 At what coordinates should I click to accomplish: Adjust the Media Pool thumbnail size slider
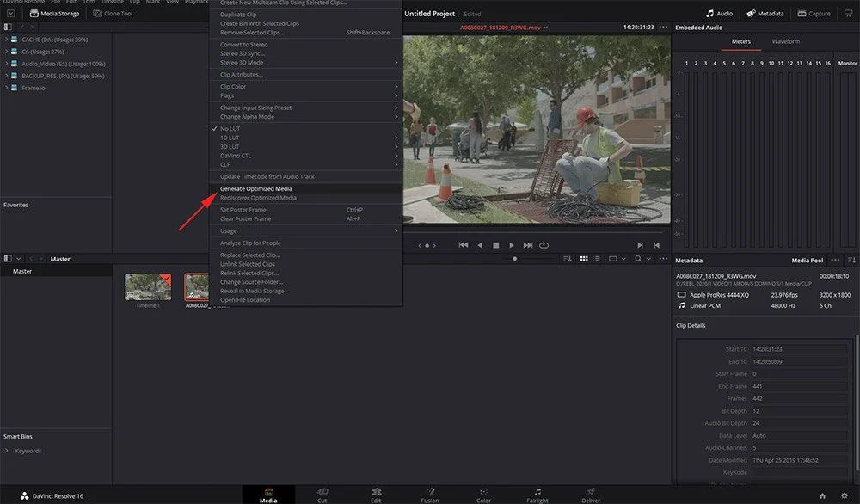coord(514,257)
